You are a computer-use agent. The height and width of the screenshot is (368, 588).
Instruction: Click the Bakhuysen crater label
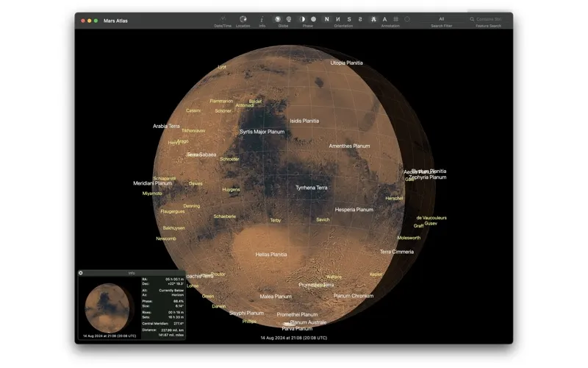(173, 228)
